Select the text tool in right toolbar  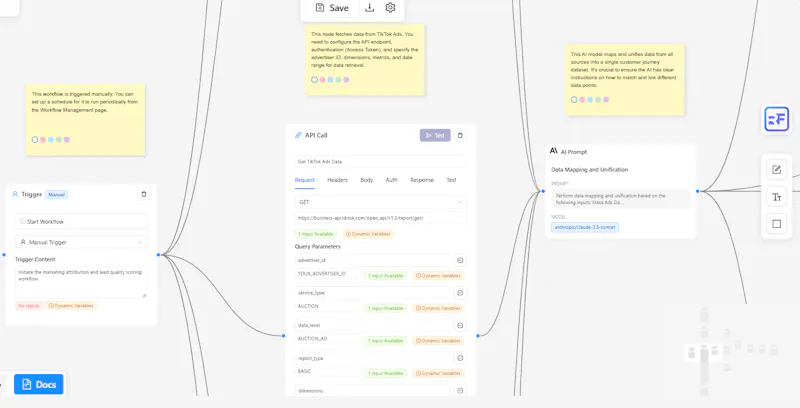coord(777,197)
